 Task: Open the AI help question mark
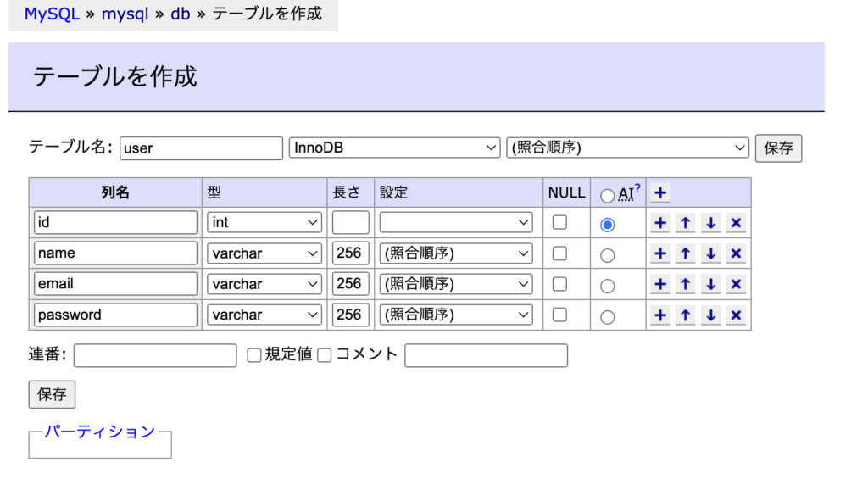[637, 187]
